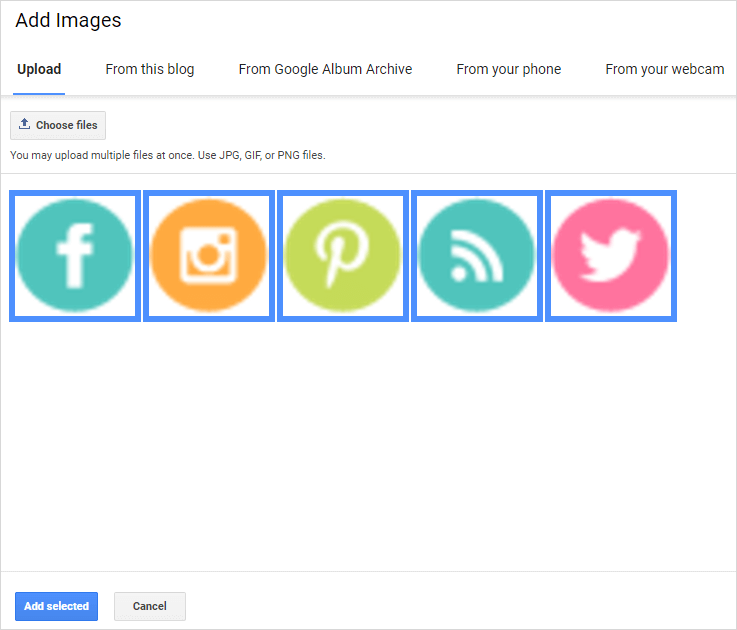Cancel the Add Images dialog

click(x=149, y=606)
